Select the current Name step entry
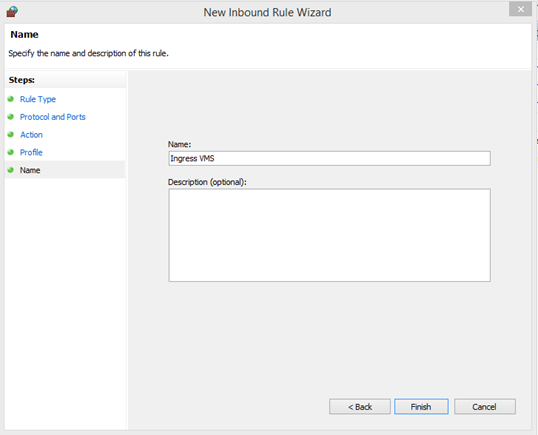The image size is (538, 435). 30,170
